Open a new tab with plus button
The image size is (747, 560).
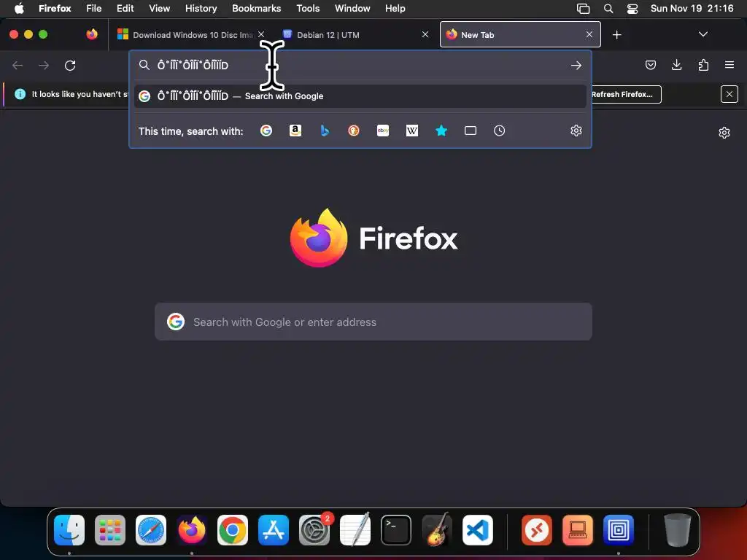(x=617, y=35)
